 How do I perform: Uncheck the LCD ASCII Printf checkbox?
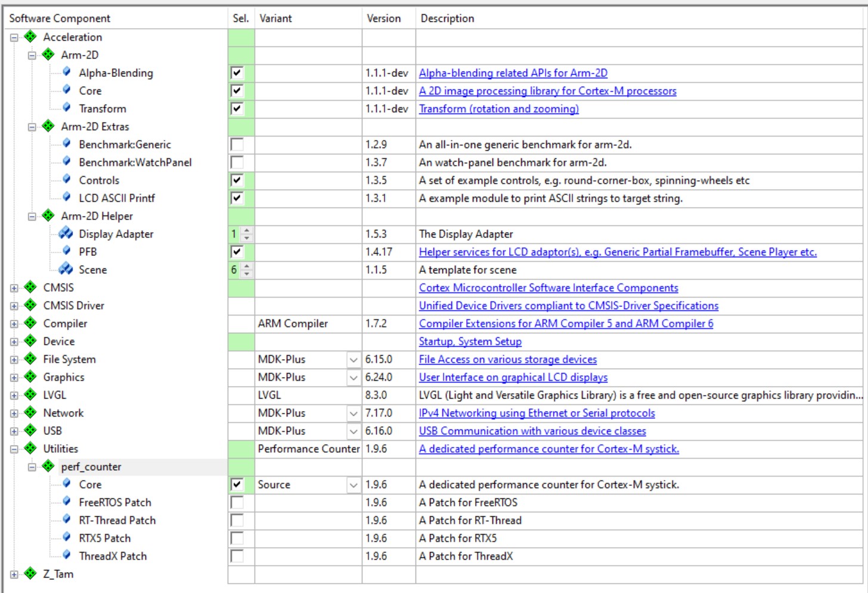tap(237, 198)
